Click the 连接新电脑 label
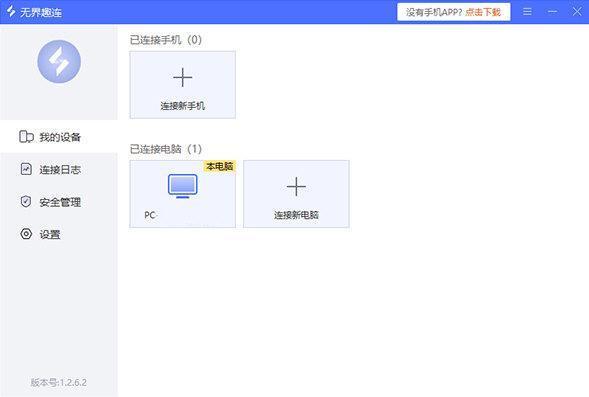Screen dimensions: 589x397 [x=296, y=215]
